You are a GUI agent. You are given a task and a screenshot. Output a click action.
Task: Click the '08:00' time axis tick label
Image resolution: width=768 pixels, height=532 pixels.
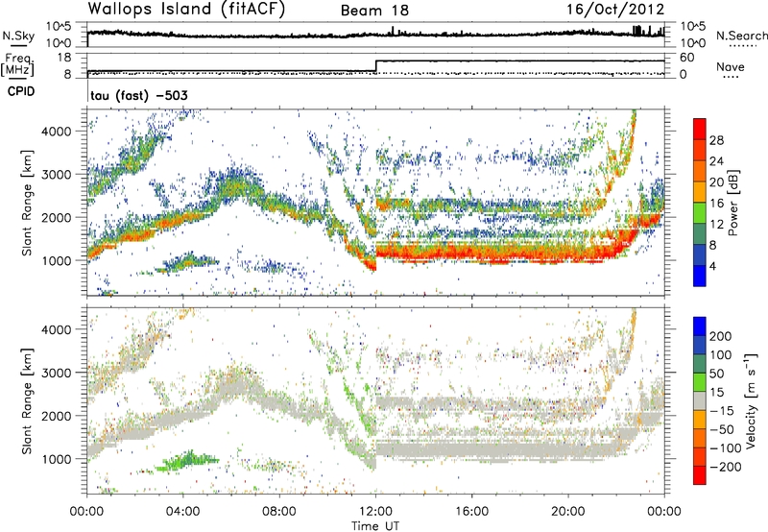(x=279, y=512)
